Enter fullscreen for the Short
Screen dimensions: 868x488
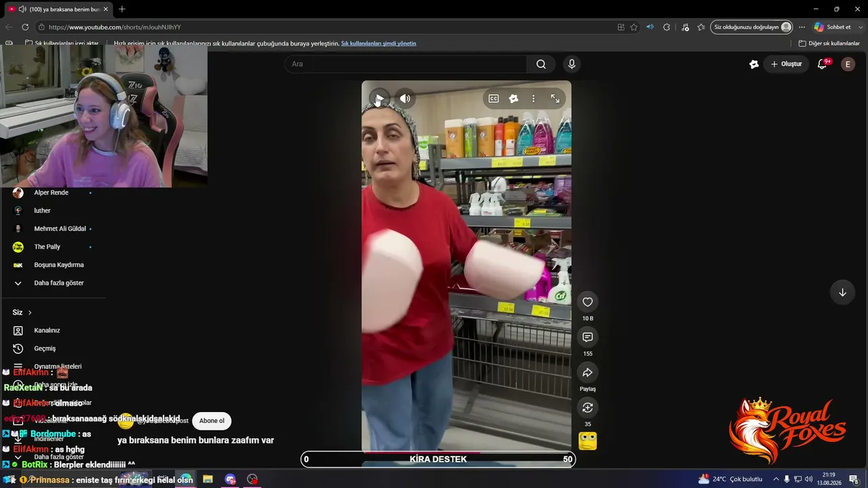click(555, 99)
